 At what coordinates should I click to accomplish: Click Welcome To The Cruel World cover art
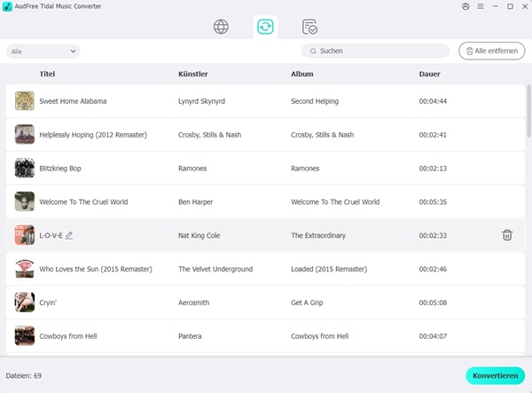coord(25,201)
